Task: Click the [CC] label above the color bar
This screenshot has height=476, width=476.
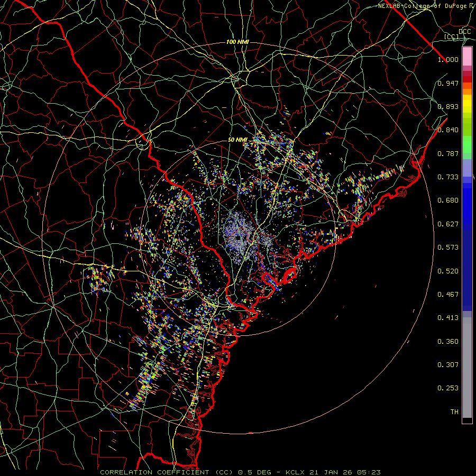Action: pyautogui.click(x=452, y=36)
